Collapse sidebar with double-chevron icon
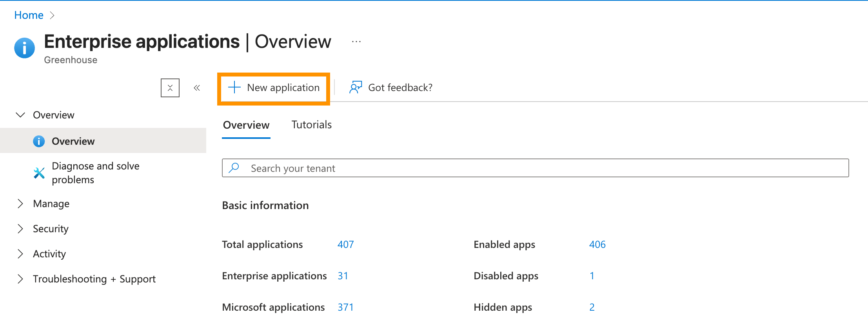Screen dimensions: 868x335 [197, 88]
